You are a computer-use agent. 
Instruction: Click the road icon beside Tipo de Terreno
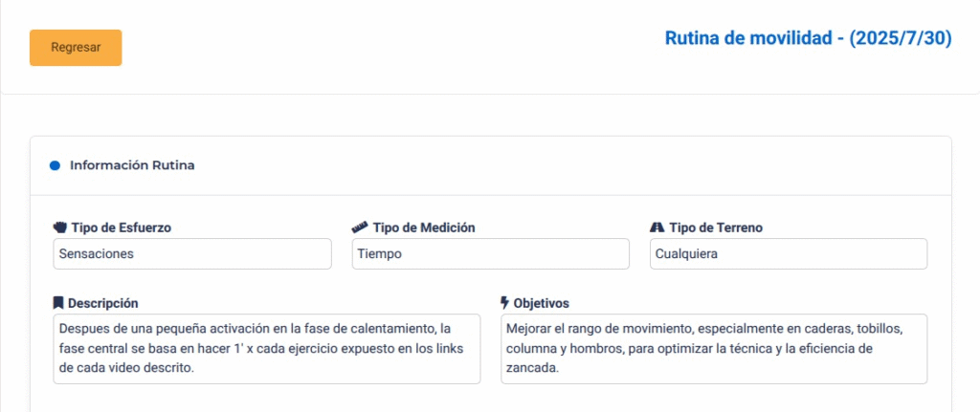click(x=657, y=228)
